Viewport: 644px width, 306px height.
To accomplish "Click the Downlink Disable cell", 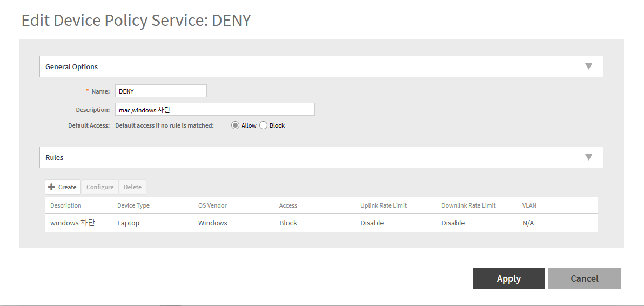I will click(453, 223).
